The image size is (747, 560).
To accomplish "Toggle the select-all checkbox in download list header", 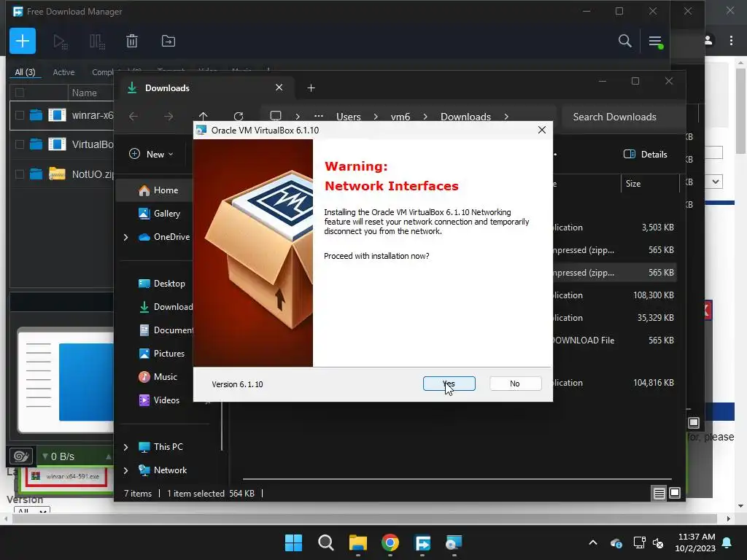I will pos(20,93).
